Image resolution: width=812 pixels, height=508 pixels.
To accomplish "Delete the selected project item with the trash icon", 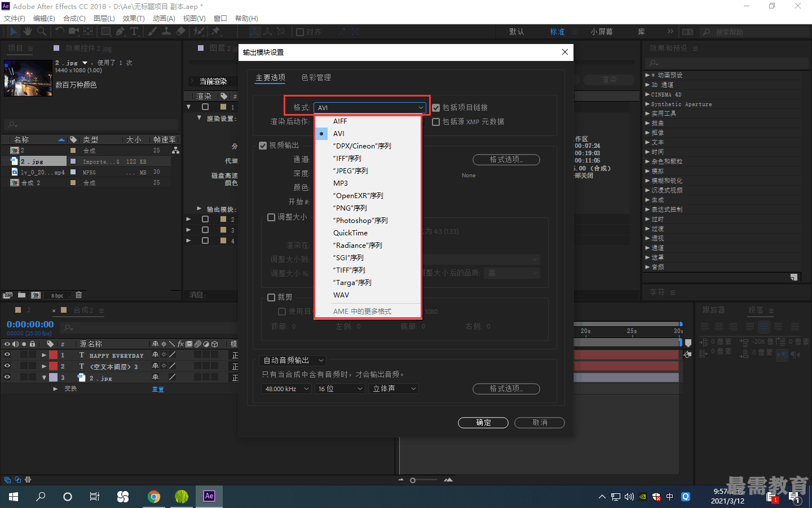I will pos(79,295).
